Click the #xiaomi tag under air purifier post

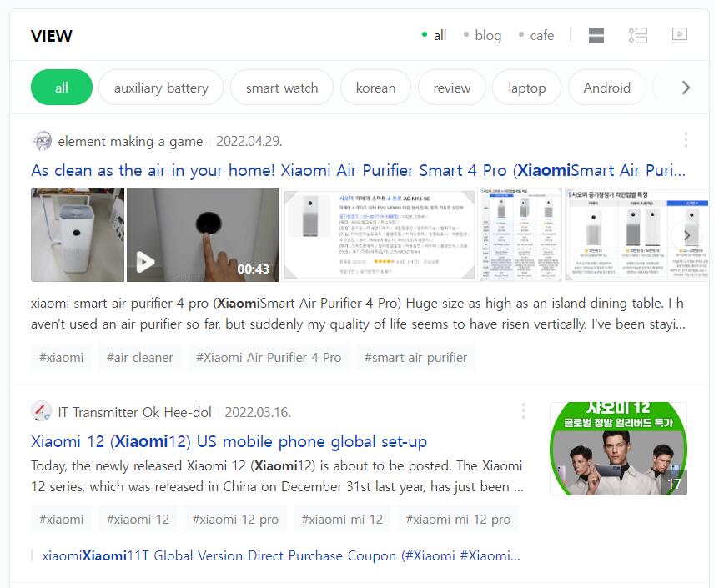click(62, 358)
